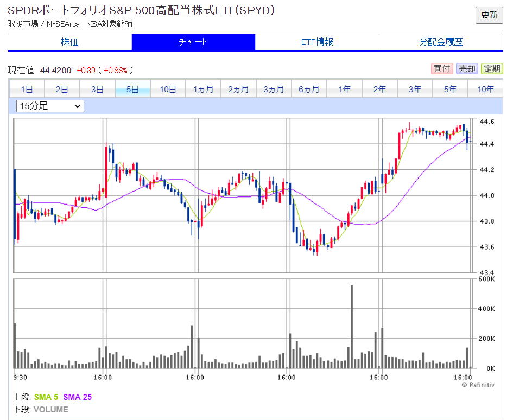
Task: Click the 43.6 price axis label
Action: click(487, 247)
